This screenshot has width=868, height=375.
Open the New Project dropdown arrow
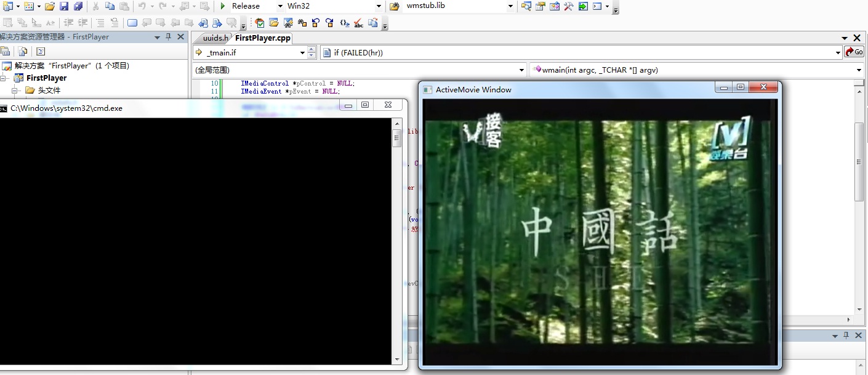pyautogui.click(x=18, y=6)
